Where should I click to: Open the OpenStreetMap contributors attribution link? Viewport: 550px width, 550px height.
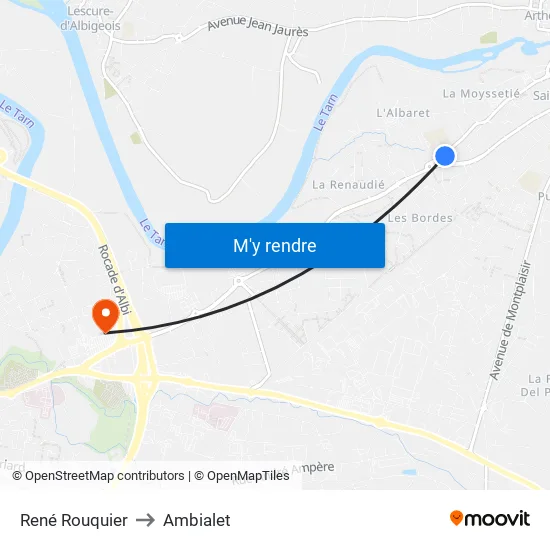(x=98, y=476)
